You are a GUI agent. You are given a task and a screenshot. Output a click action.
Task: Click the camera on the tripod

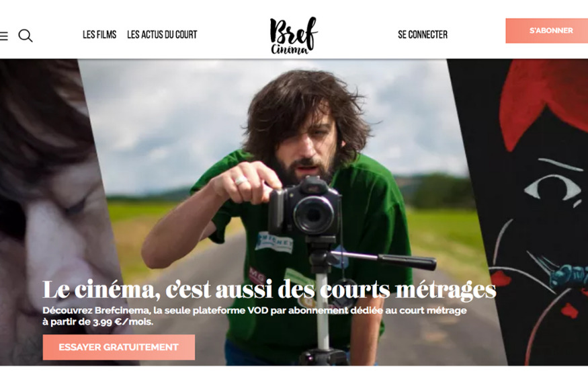(304, 206)
